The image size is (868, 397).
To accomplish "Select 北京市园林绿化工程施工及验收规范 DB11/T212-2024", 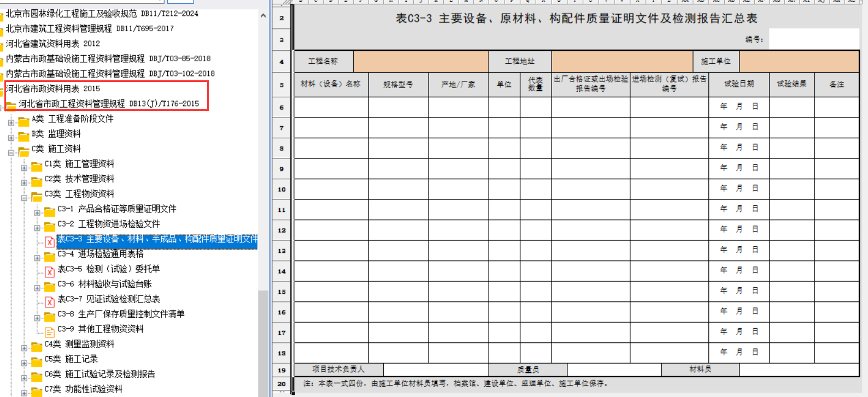I will 102,14.
